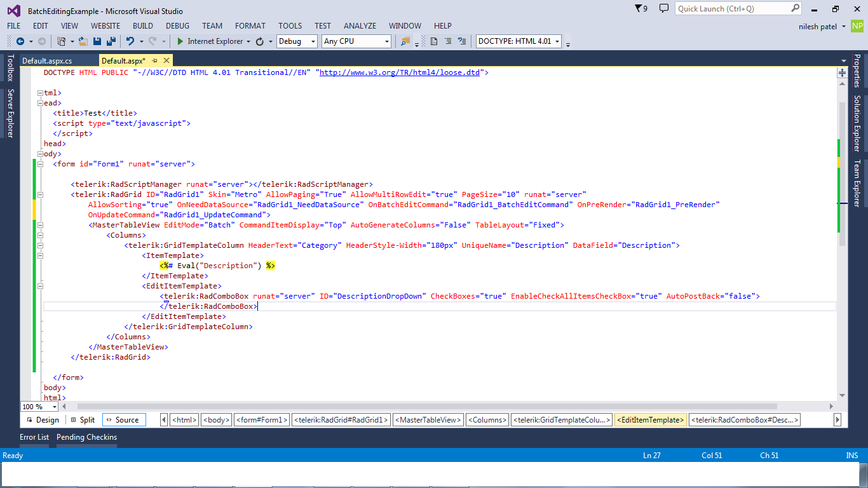Open the DOCTYPE: HTML 4.01 dropdown
Viewport: 868px width, 488px height.
[519, 41]
